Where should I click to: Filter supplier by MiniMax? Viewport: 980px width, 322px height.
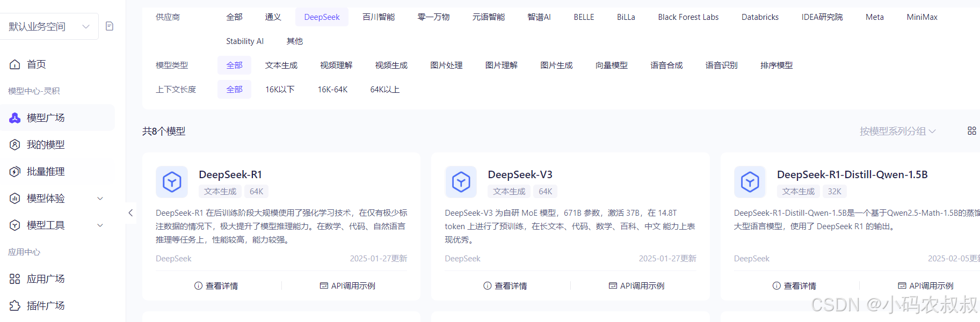(x=922, y=17)
